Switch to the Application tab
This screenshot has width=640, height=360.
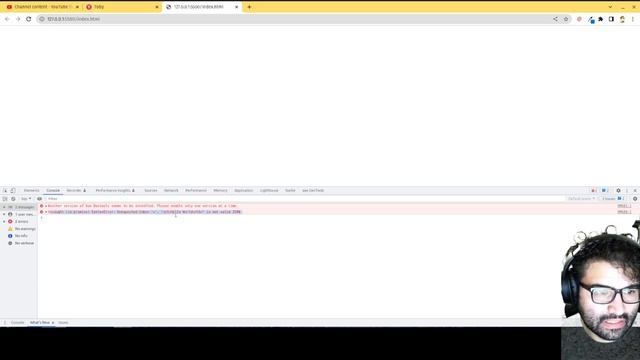pyautogui.click(x=244, y=191)
